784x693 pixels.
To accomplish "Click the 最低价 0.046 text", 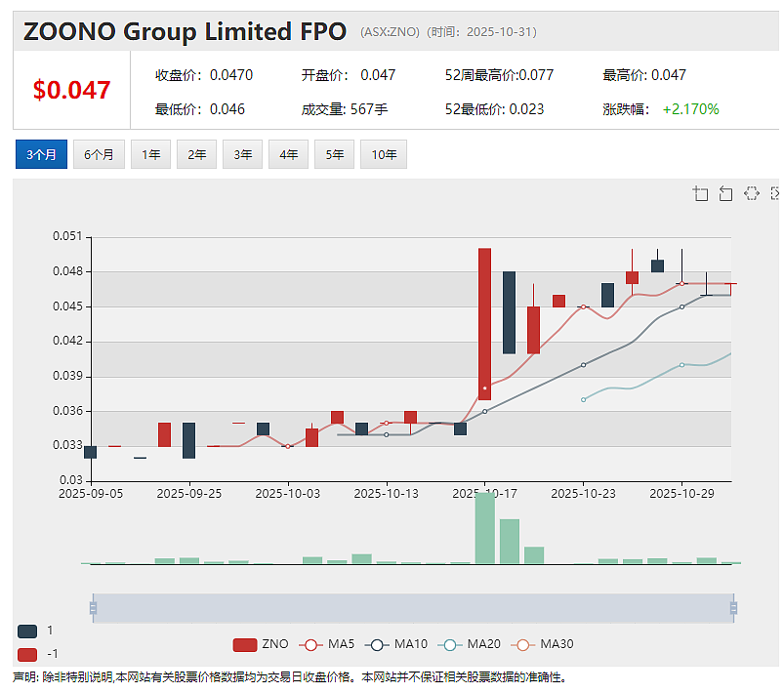I will tap(200, 109).
